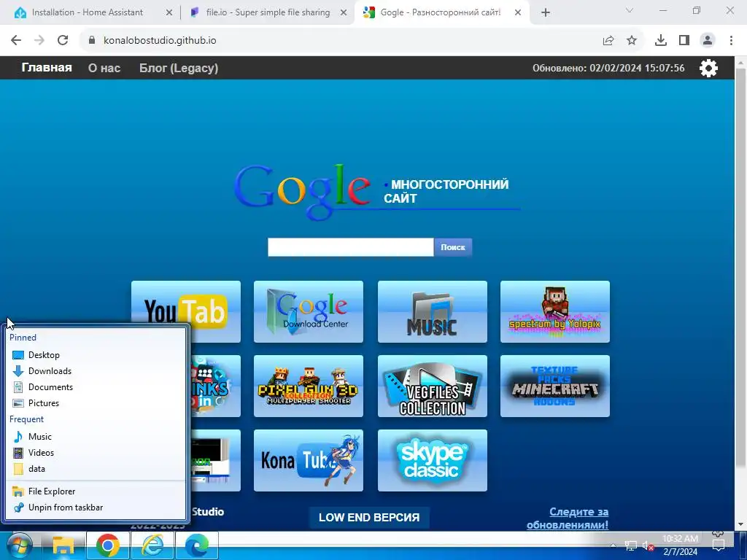Open the data folder from Frequent list
747x560 pixels.
click(96, 469)
